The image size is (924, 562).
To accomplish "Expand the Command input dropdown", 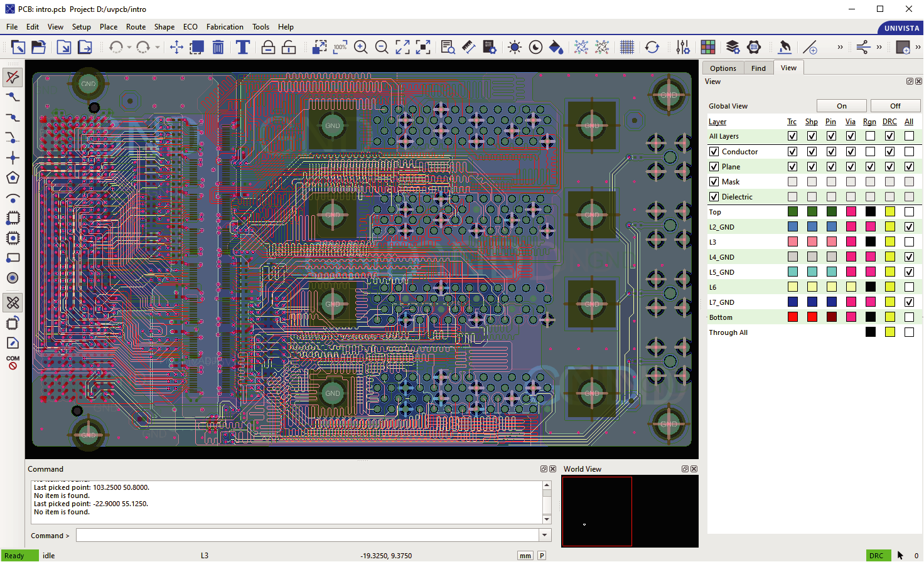I will (545, 536).
